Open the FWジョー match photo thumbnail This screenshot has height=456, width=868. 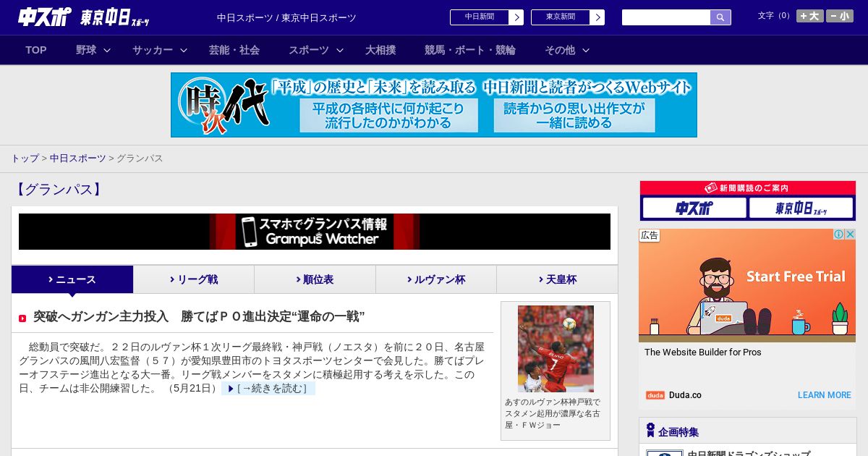point(556,349)
